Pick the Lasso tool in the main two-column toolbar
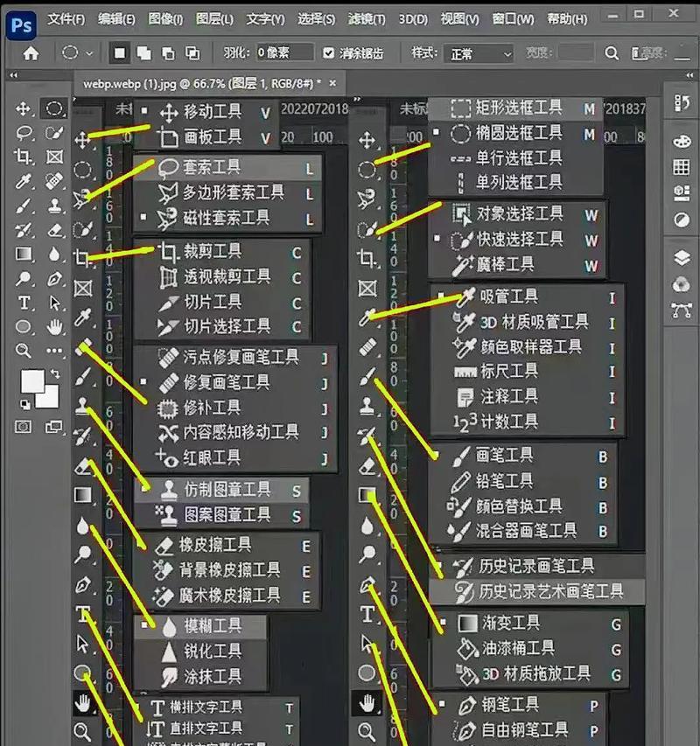The width and height of the screenshot is (700, 746). pyautogui.click(x=24, y=133)
